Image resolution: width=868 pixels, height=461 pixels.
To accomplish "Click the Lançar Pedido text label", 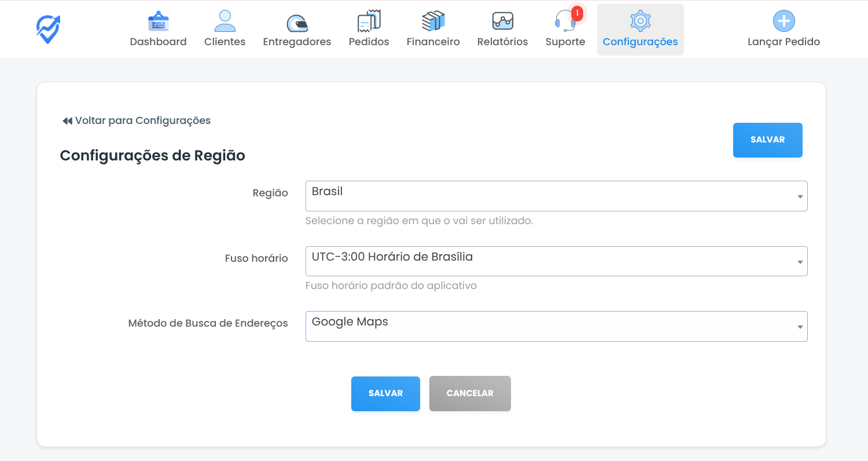I will (x=784, y=42).
